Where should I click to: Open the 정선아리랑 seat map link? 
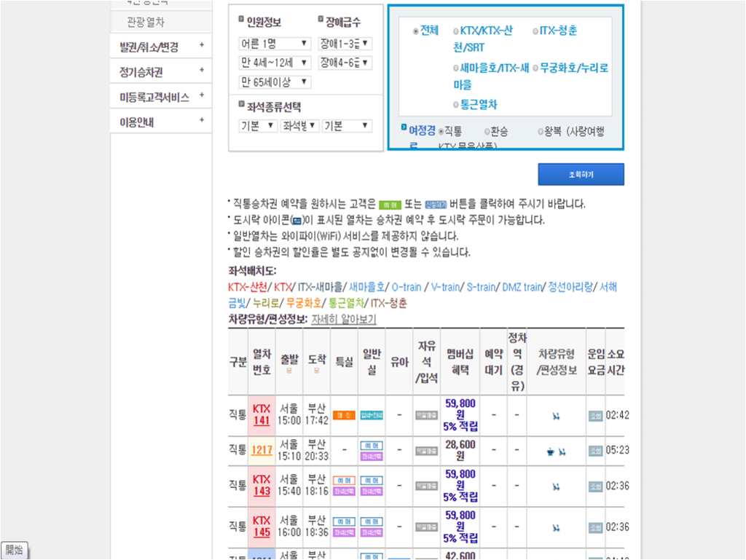coord(570,287)
